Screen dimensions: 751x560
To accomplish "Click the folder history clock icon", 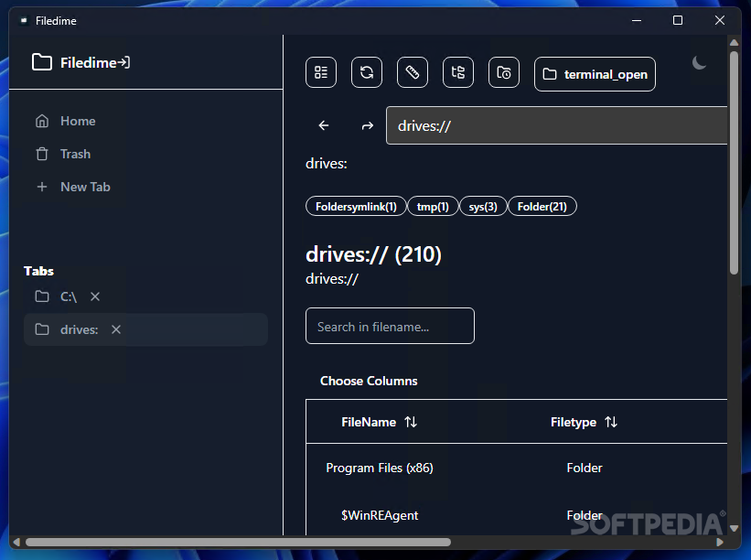I will [x=504, y=72].
